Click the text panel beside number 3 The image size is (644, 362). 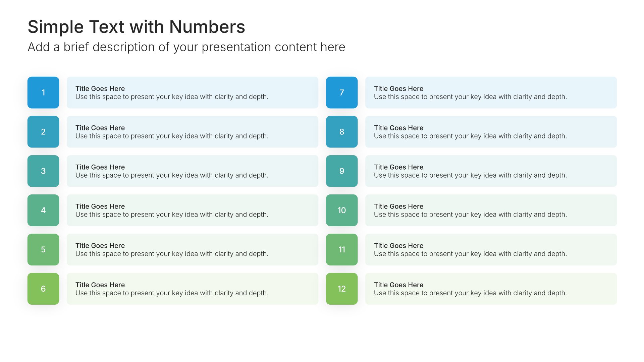coord(193,171)
